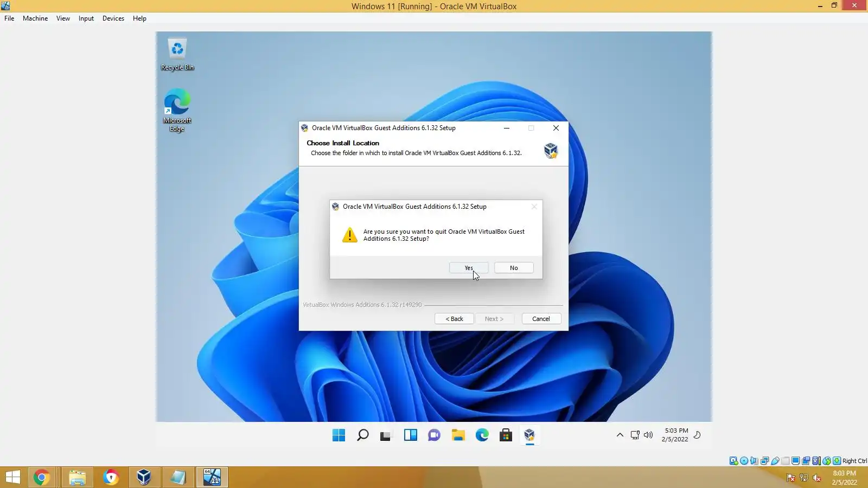Click the Right Ctrl host key label

[854, 461]
